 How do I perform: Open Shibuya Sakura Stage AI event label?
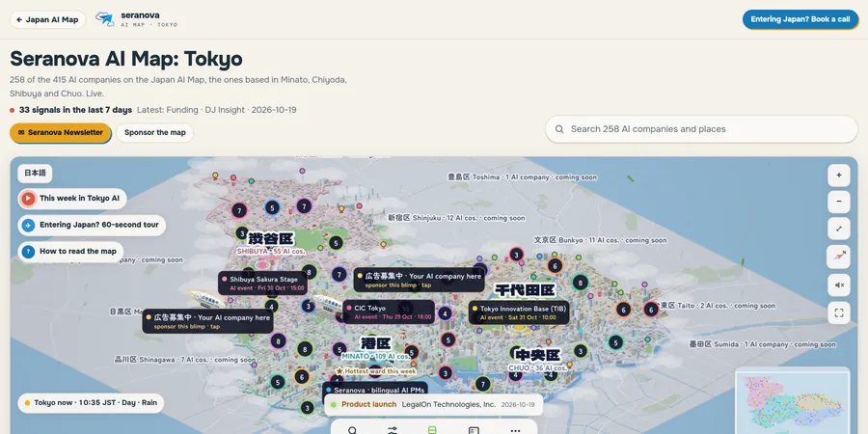[263, 283]
